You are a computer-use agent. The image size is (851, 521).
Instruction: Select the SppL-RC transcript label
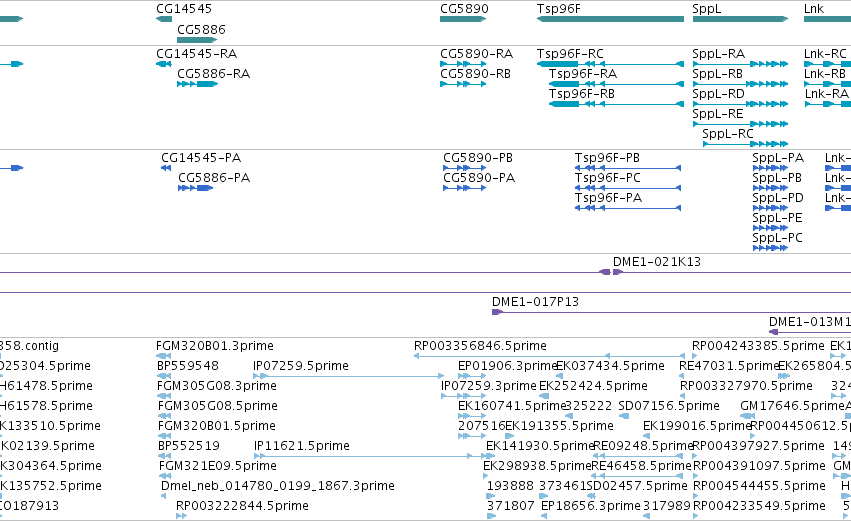click(x=728, y=134)
